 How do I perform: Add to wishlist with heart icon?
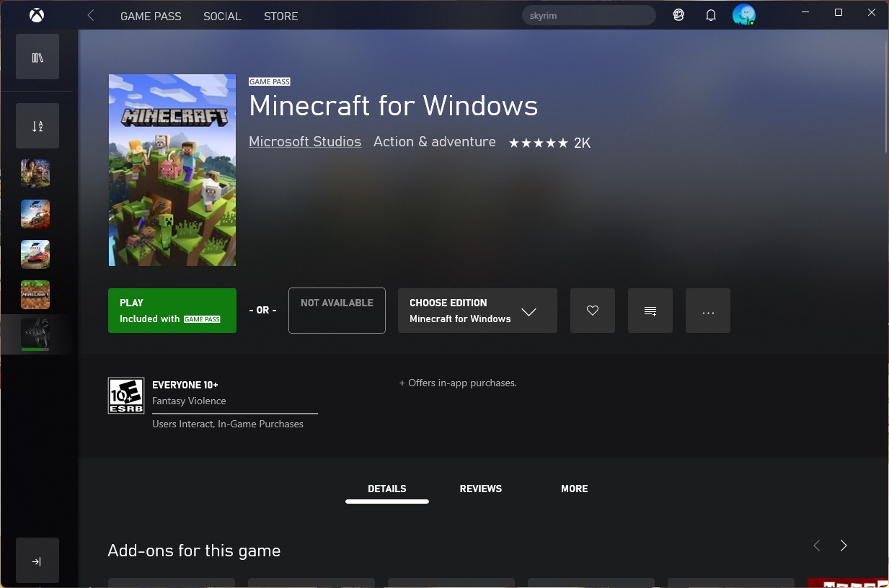coord(593,311)
